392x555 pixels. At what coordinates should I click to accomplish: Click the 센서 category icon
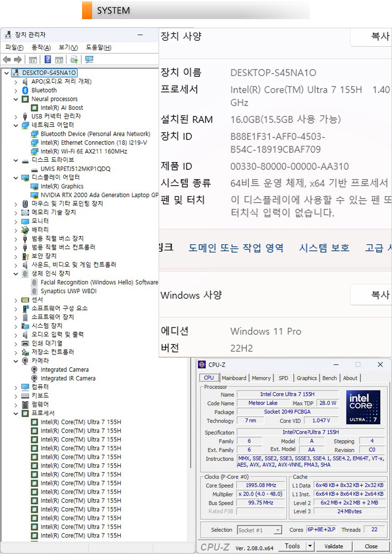(x=26, y=300)
